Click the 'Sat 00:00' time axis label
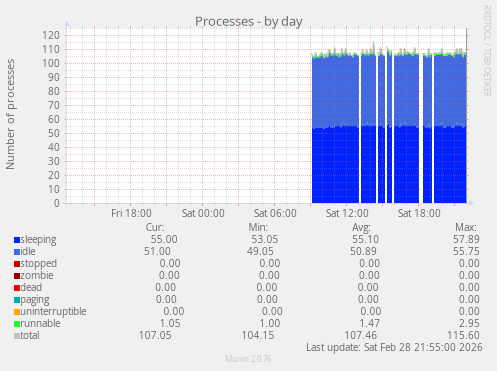This screenshot has width=497, height=371. point(203,213)
